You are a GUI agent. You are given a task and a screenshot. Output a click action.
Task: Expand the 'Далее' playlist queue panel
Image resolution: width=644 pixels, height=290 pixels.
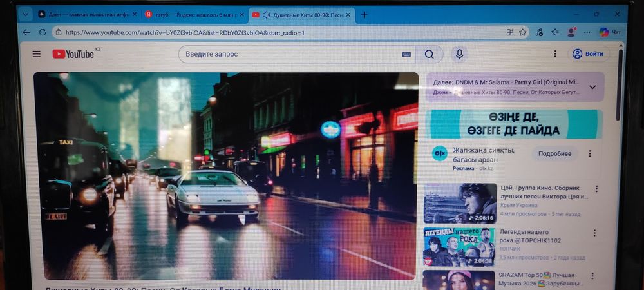point(592,87)
